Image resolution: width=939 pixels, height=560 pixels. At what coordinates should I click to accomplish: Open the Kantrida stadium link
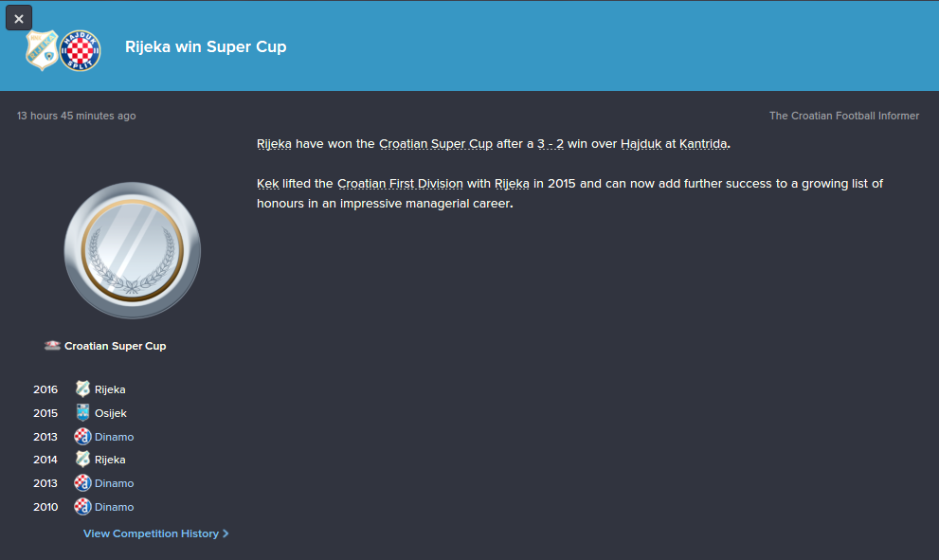click(x=702, y=144)
